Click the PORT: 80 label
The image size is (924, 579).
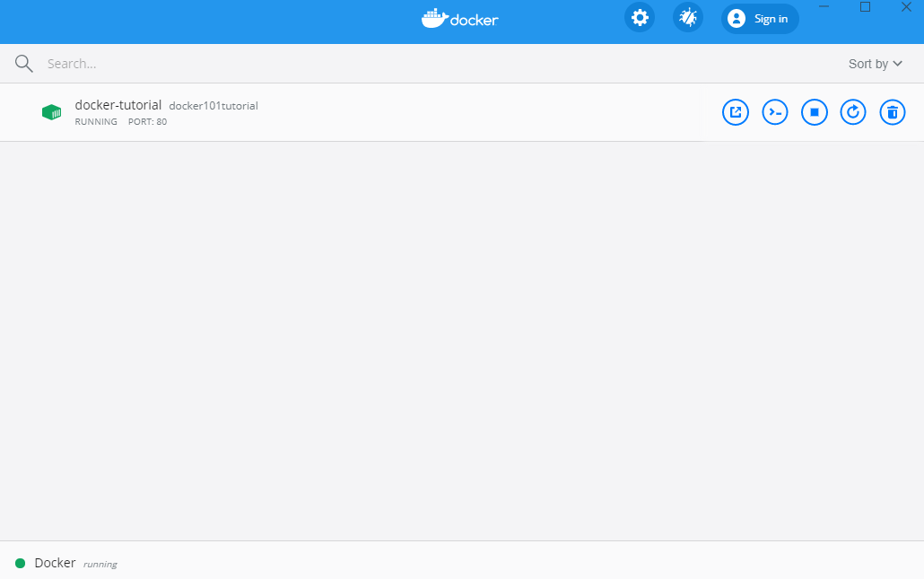coord(147,121)
